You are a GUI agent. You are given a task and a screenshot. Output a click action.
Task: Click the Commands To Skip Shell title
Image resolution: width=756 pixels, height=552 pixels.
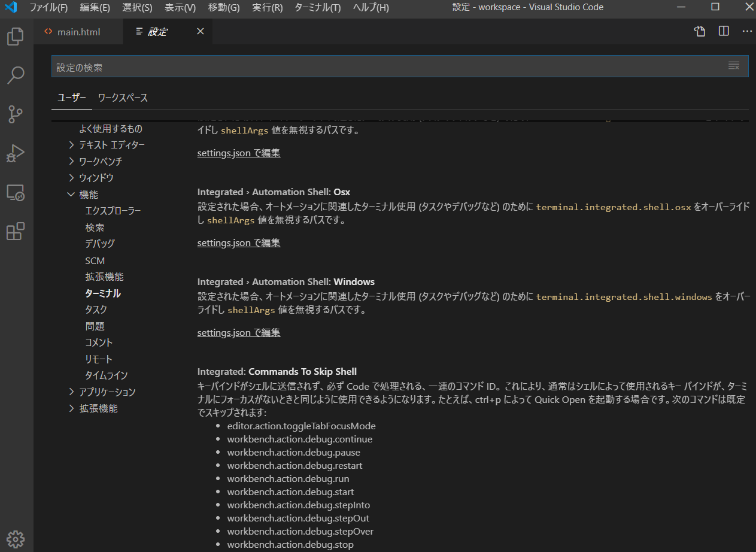point(277,372)
